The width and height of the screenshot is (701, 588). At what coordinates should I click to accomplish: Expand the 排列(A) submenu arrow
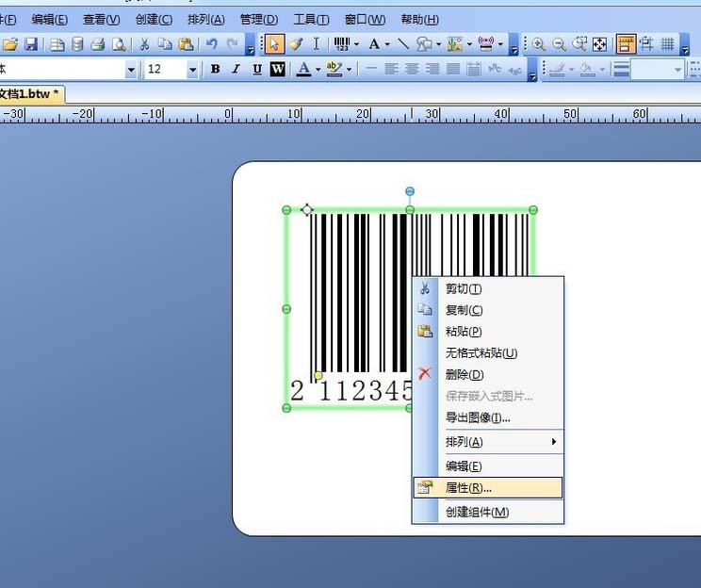click(x=554, y=441)
